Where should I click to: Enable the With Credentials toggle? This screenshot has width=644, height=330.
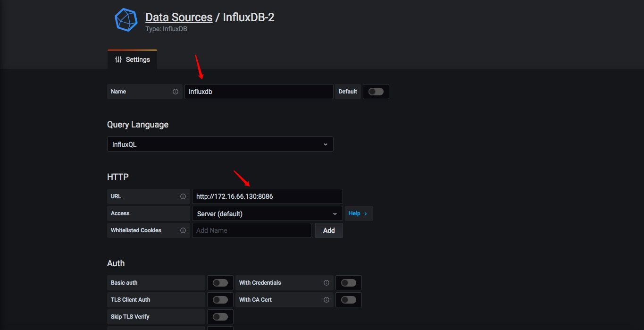(349, 283)
